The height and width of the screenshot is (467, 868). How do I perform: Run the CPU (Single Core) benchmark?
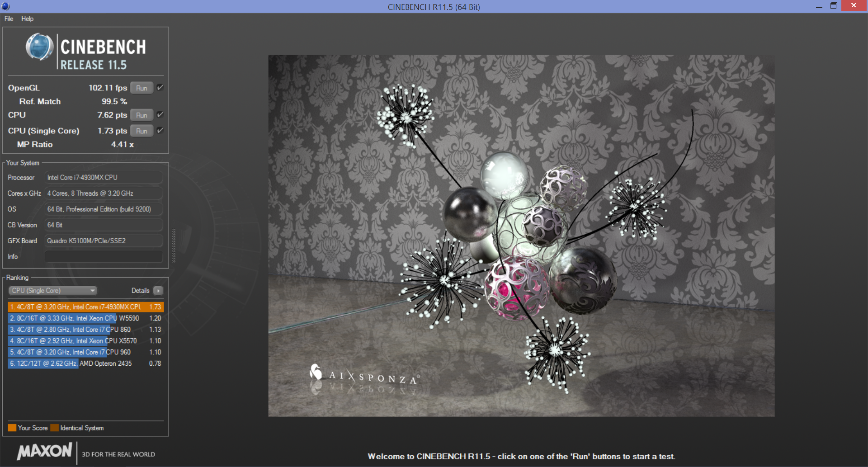(142, 131)
